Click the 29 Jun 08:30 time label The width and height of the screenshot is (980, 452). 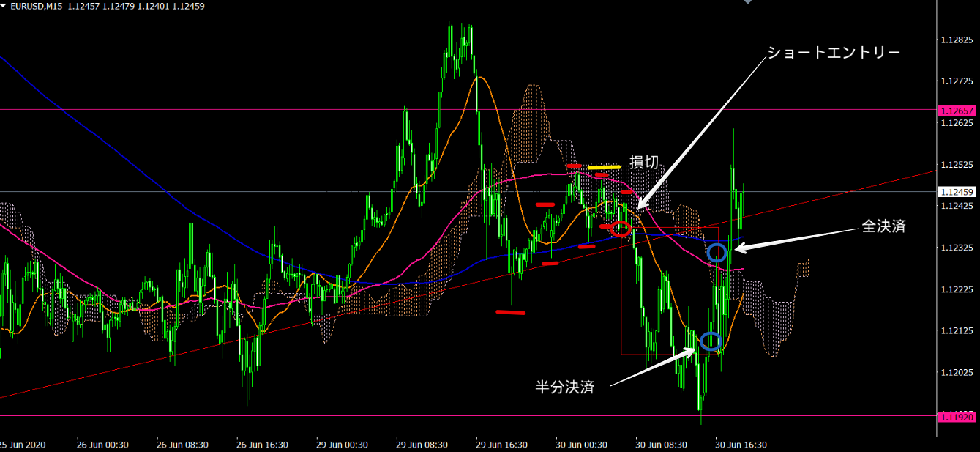(422, 445)
